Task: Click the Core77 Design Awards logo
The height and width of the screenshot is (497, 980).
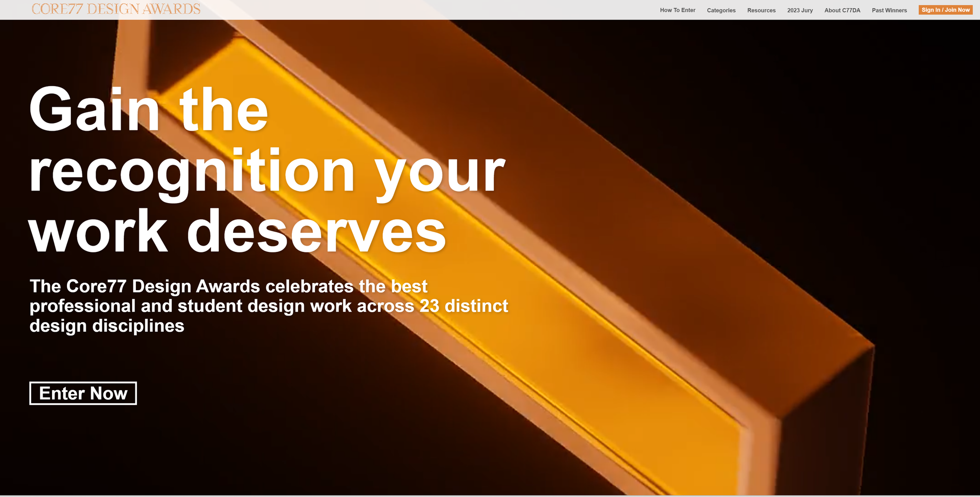Action: (116, 9)
